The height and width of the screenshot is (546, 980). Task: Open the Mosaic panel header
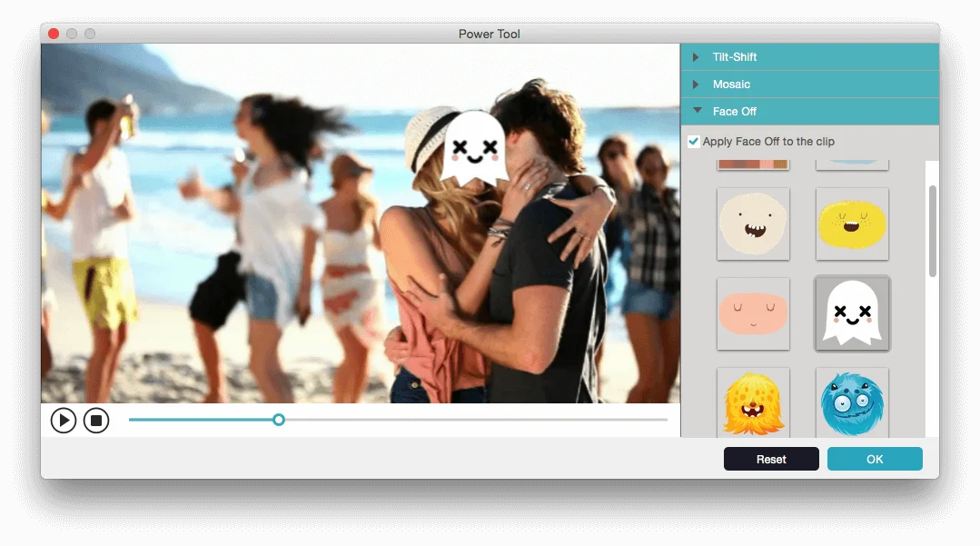(810, 84)
